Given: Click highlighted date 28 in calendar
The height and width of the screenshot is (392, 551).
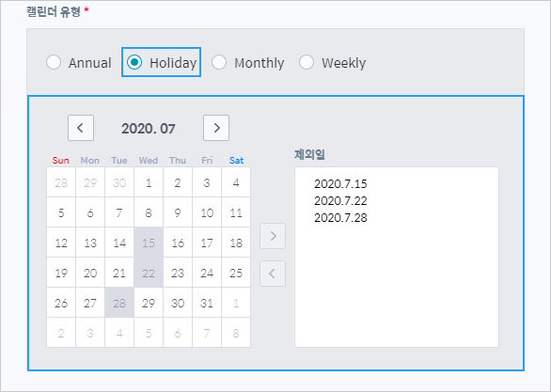Looking at the screenshot, I should pyautogui.click(x=119, y=303).
